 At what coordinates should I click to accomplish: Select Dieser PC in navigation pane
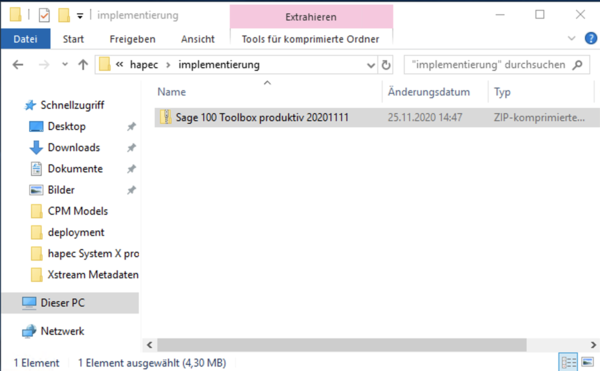point(62,303)
